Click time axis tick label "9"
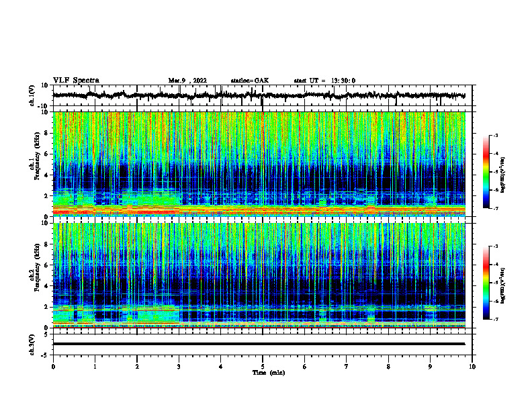The width and height of the screenshot is (532, 411). pos(430,367)
